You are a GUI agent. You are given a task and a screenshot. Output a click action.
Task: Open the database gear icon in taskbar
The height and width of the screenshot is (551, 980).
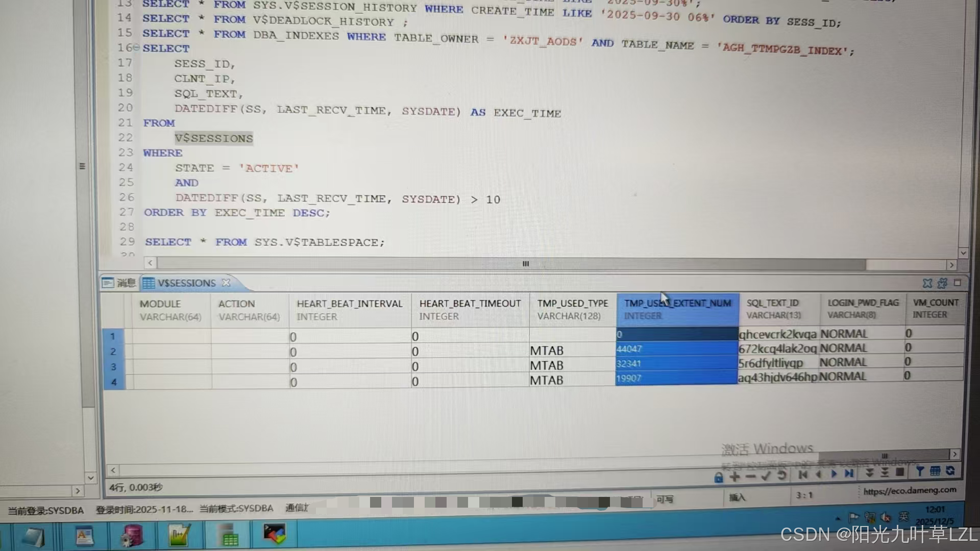click(132, 536)
